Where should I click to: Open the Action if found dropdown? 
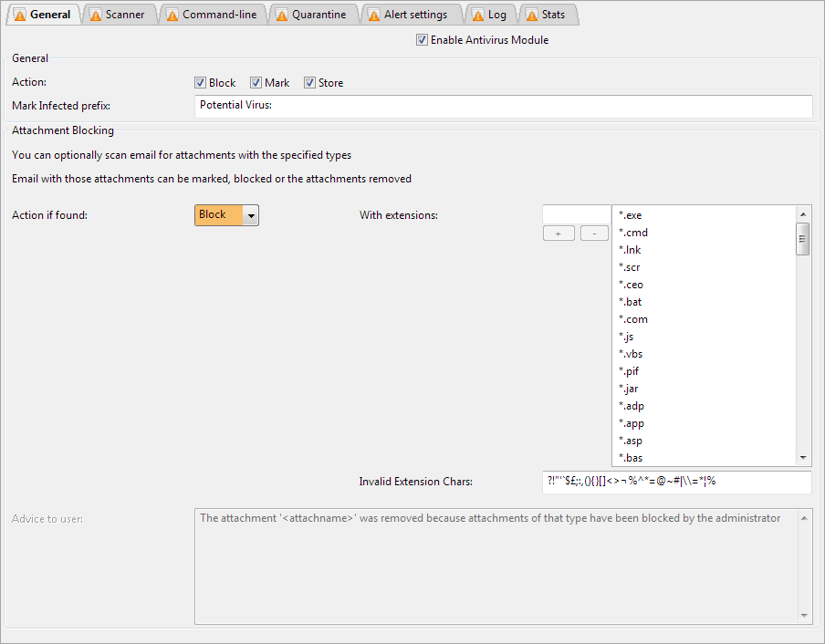pyautogui.click(x=251, y=215)
